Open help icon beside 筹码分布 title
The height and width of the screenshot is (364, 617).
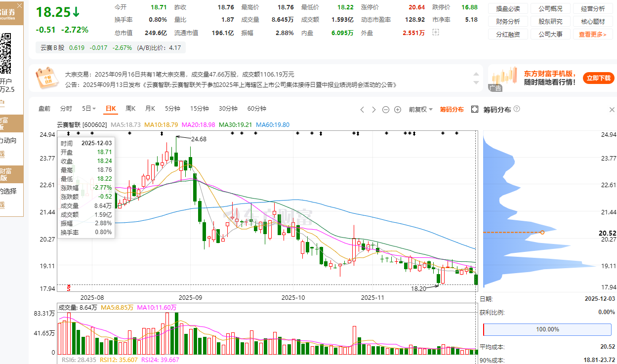click(x=517, y=109)
